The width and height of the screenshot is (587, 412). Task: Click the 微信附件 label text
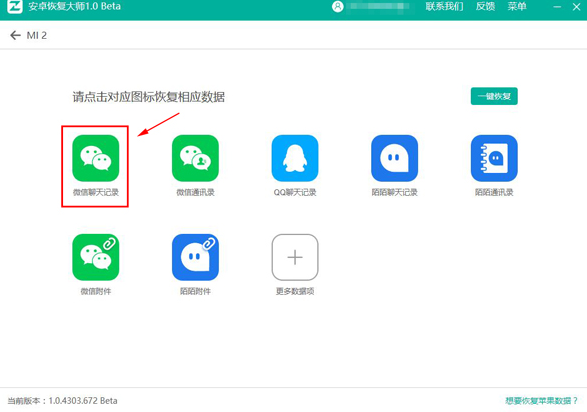pos(95,291)
